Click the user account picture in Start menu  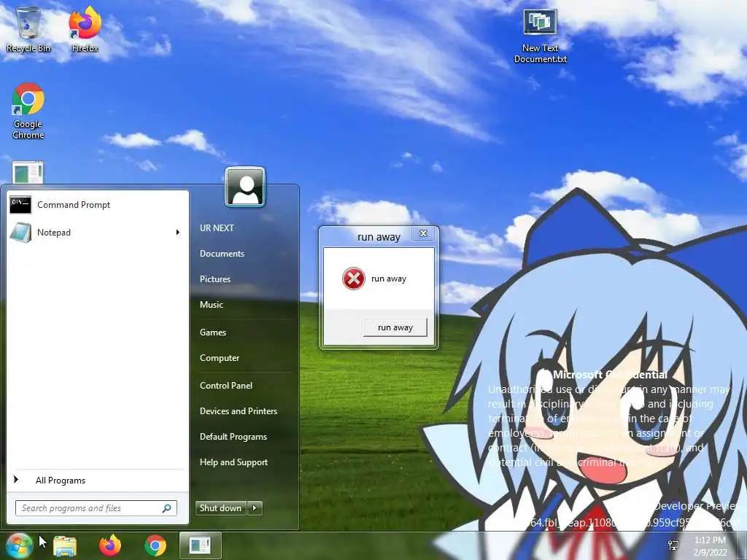coord(245,187)
